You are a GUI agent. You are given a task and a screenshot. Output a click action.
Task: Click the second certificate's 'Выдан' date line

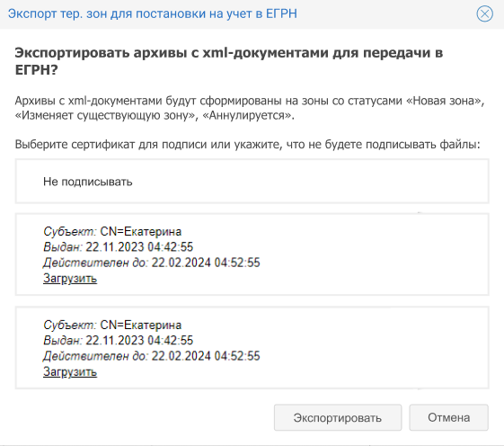(119, 340)
